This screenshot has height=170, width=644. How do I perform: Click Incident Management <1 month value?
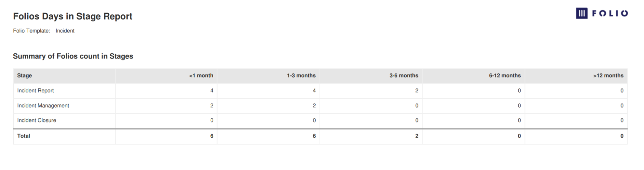coord(212,106)
